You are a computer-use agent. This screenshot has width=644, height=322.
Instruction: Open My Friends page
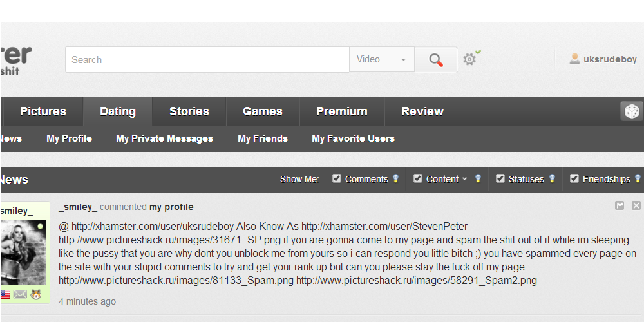click(263, 139)
